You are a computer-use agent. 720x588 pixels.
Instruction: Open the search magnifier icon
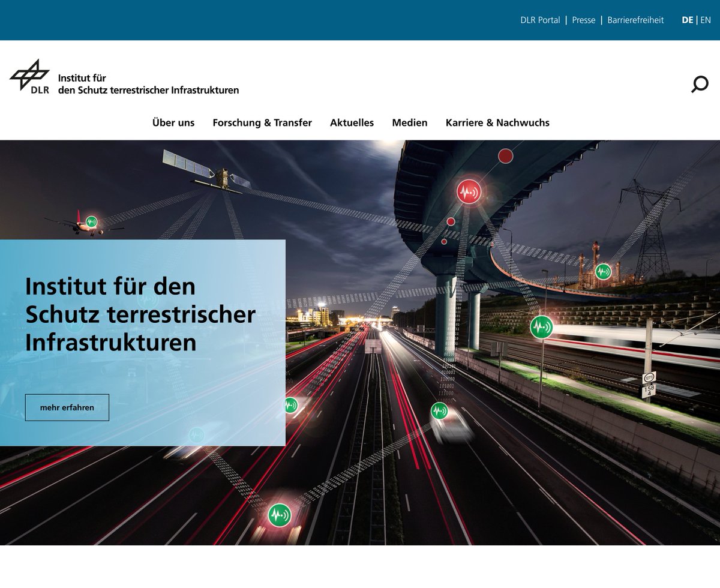pos(700,84)
